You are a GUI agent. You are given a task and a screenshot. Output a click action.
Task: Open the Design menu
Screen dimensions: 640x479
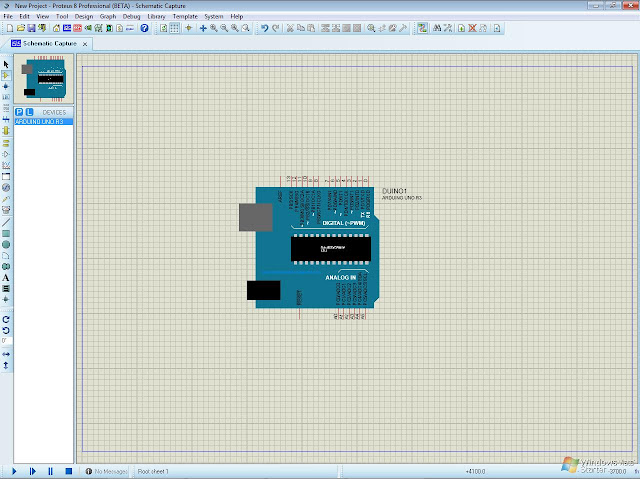tap(84, 17)
